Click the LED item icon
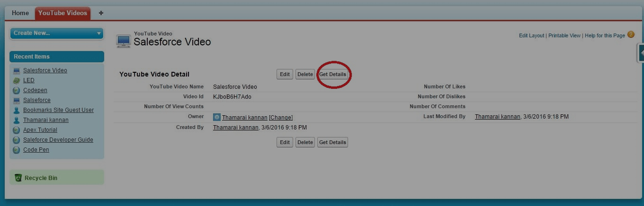644x206 pixels. point(17,80)
